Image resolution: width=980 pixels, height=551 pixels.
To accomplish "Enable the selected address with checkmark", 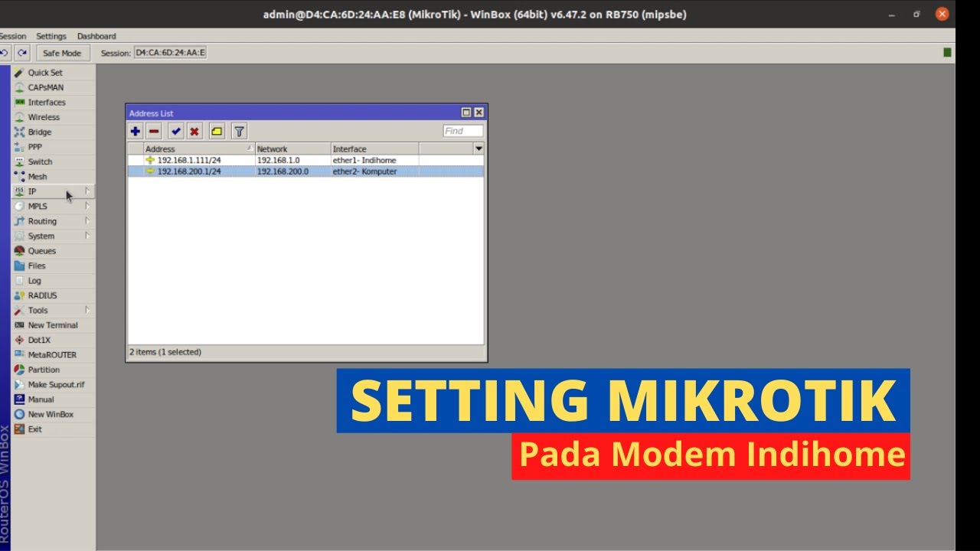I will 176,132.
